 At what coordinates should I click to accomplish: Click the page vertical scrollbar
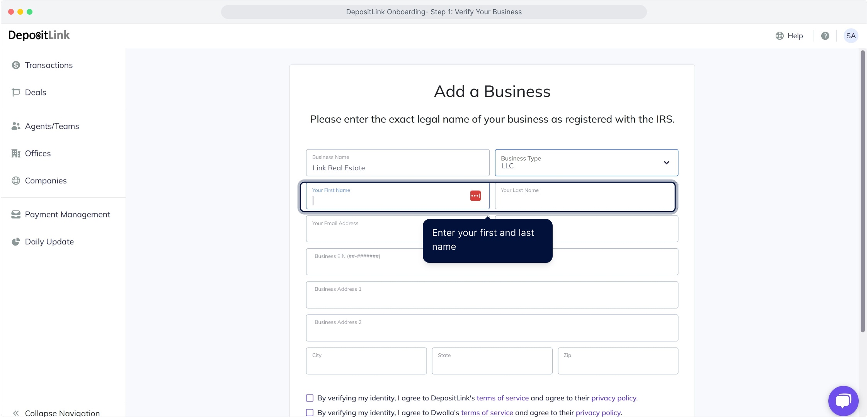[x=863, y=191]
